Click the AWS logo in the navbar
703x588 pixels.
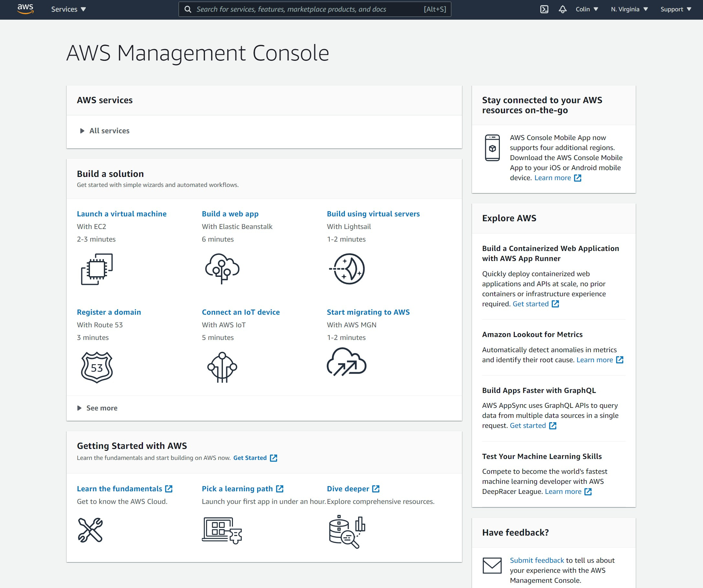coord(25,9)
